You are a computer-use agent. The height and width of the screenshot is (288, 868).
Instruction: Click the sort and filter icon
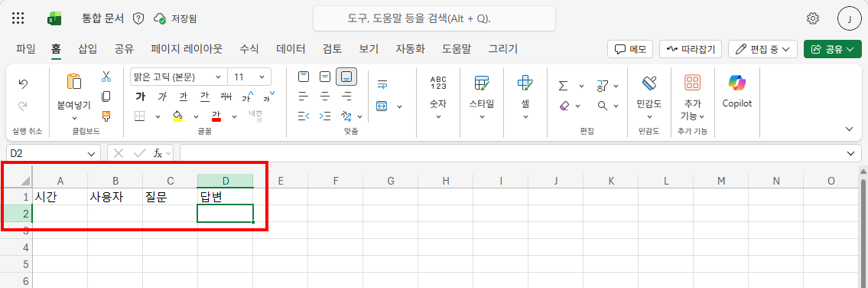[602, 86]
